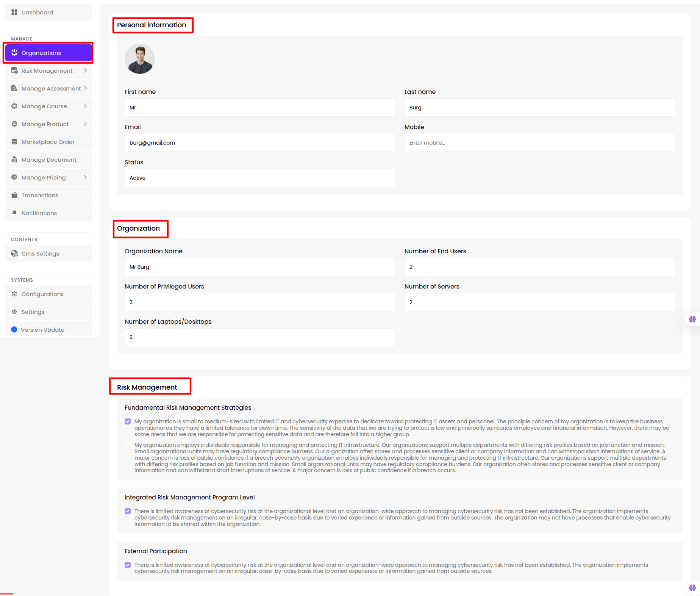Click the Notifications bell icon
Screen dimensions: 700x596
(x=14, y=213)
